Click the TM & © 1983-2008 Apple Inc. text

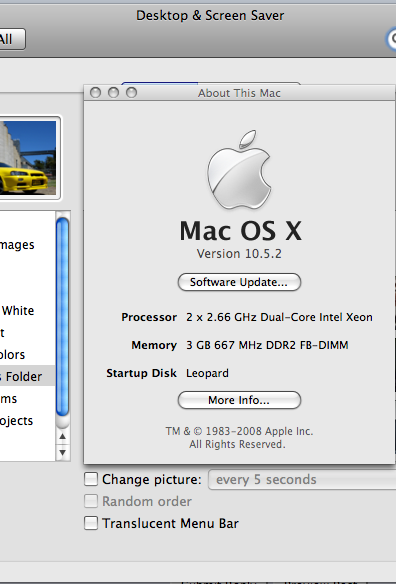pyautogui.click(x=239, y=431)
